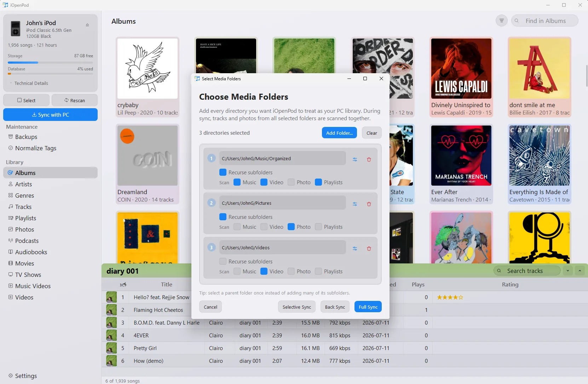Cancel the Select Media Folders dialog
The width and height of the screenshot is (588, 384).
(211, 307)
